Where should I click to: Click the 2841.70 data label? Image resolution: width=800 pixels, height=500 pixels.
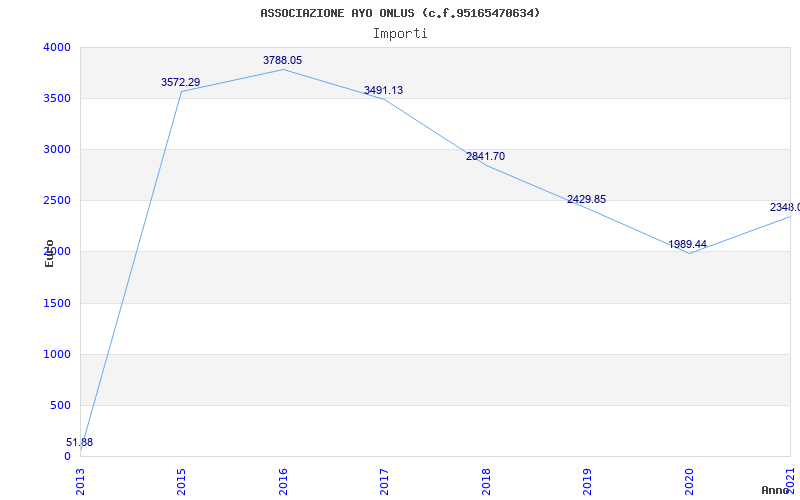coord(485,156)
